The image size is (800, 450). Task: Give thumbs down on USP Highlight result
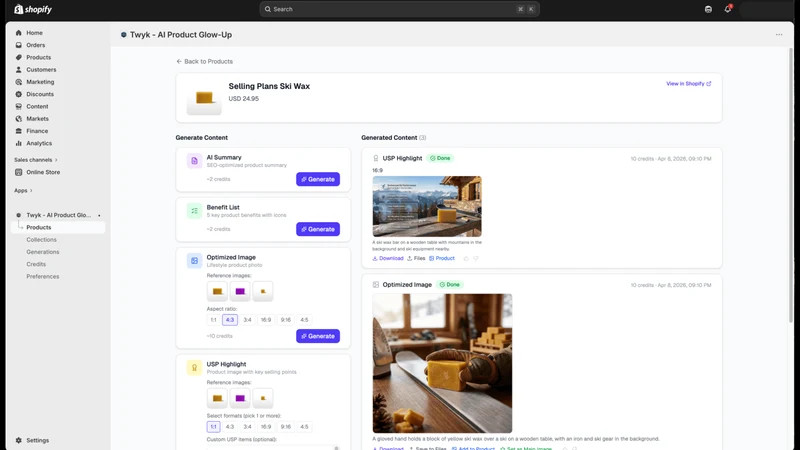476,259
